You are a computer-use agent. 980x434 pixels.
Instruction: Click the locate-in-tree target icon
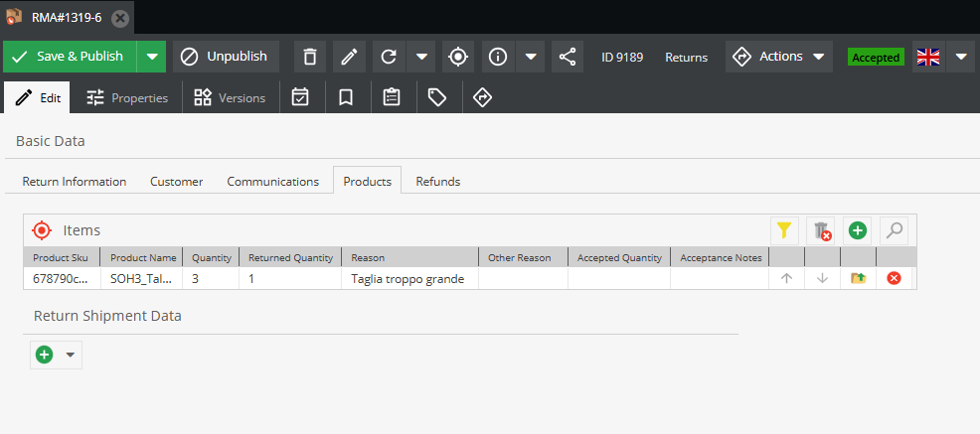(x=457, y=57)
